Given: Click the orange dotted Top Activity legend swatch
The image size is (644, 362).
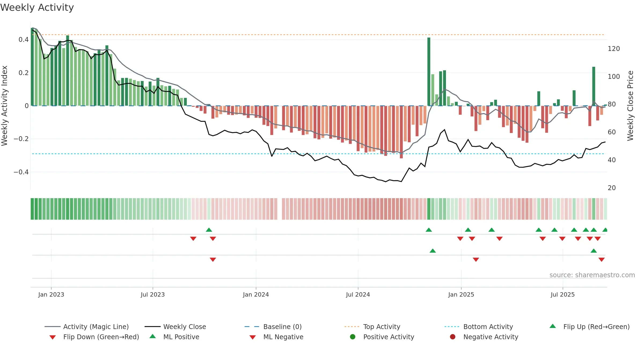Looking at the screenshot, I should 352,327.
